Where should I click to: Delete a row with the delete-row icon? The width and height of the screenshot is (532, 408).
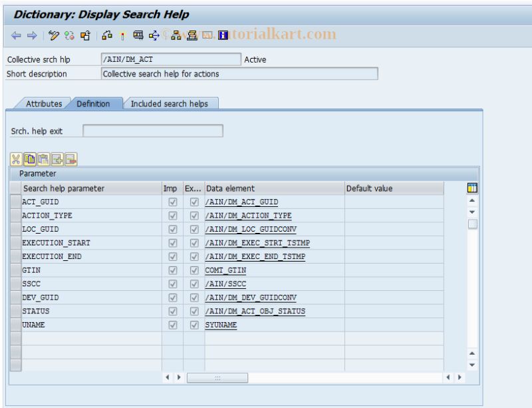click(x=70, y=158)
